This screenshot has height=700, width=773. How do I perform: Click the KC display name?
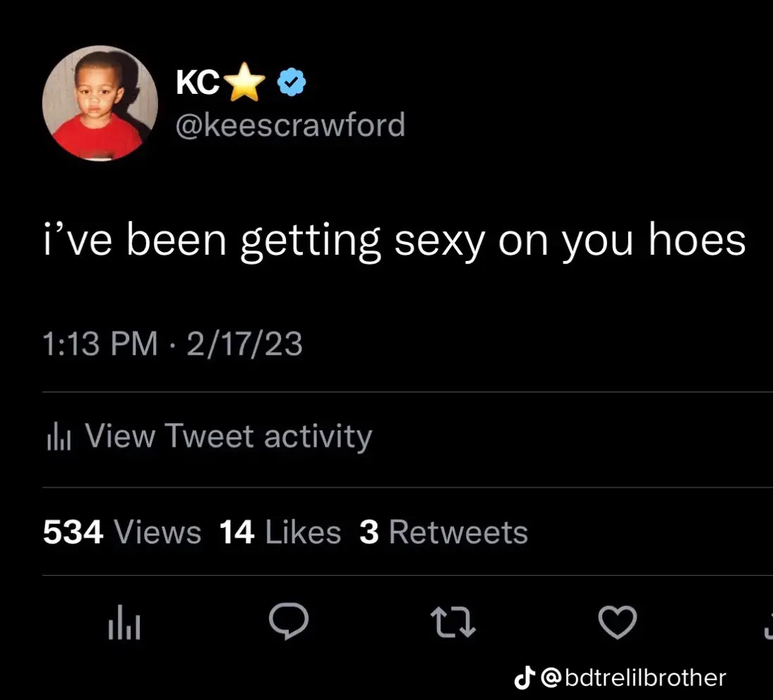coord(197,84)
